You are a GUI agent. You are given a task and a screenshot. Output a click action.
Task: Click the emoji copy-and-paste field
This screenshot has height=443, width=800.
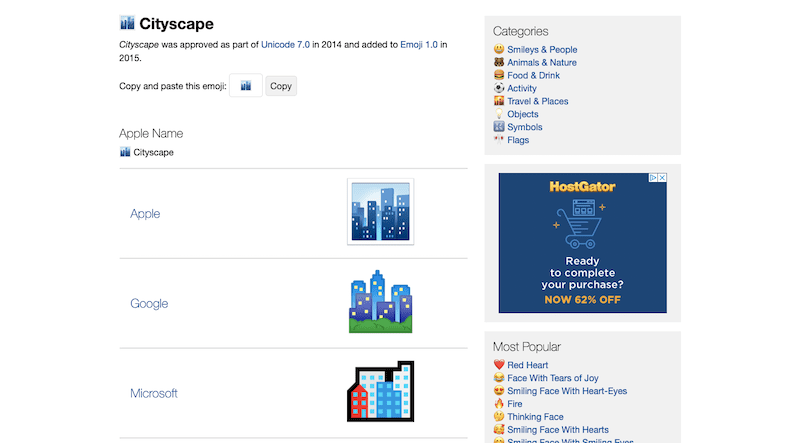[x=246, y=85]
